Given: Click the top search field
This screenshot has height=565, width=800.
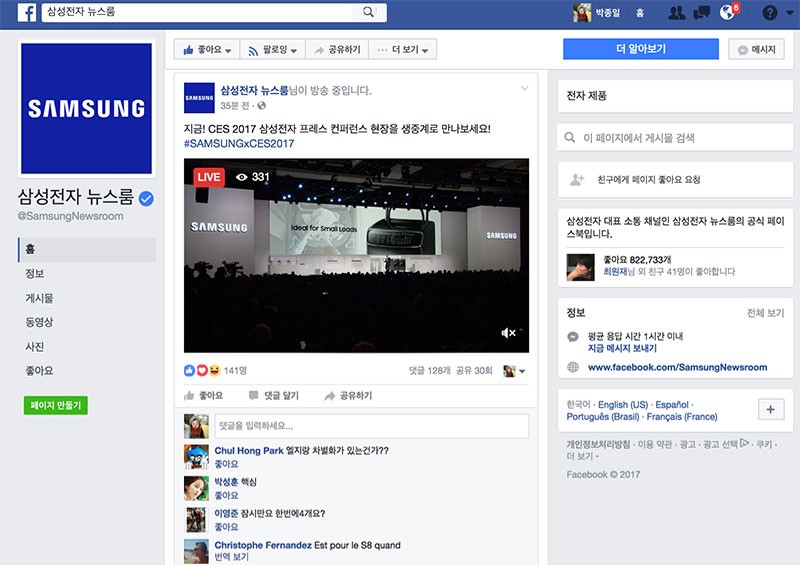Looking at the screenshot, I should [x=199, y=12].
